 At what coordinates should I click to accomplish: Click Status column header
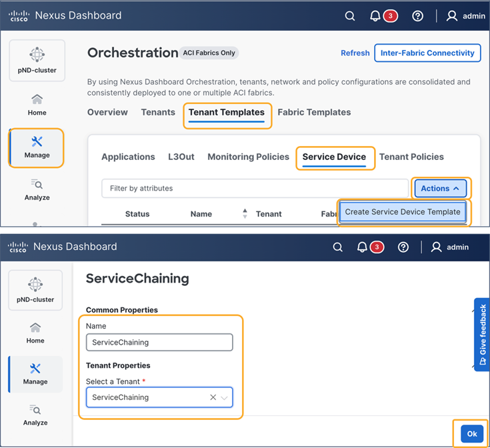tap(137, 214)
